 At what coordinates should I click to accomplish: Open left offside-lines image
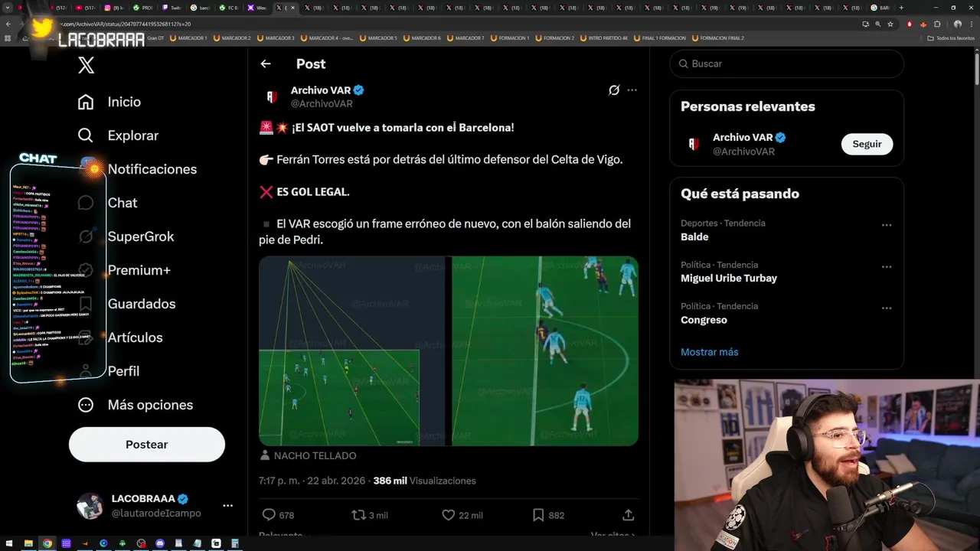[352, 351]
